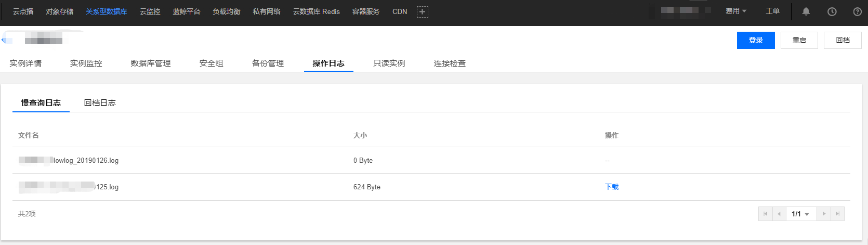Go to the first page of results
This screenshot has height=245, width=868.
[765, 214]
